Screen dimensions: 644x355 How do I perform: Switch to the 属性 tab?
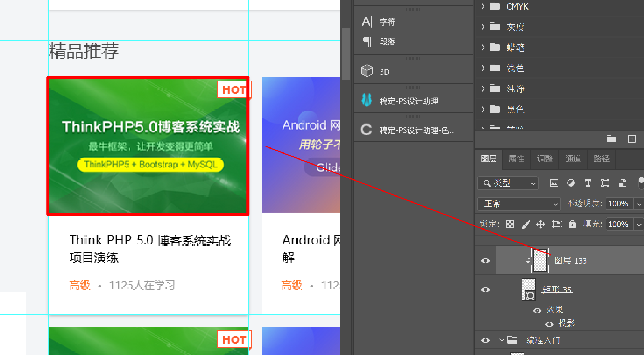(x=517, y=159)
